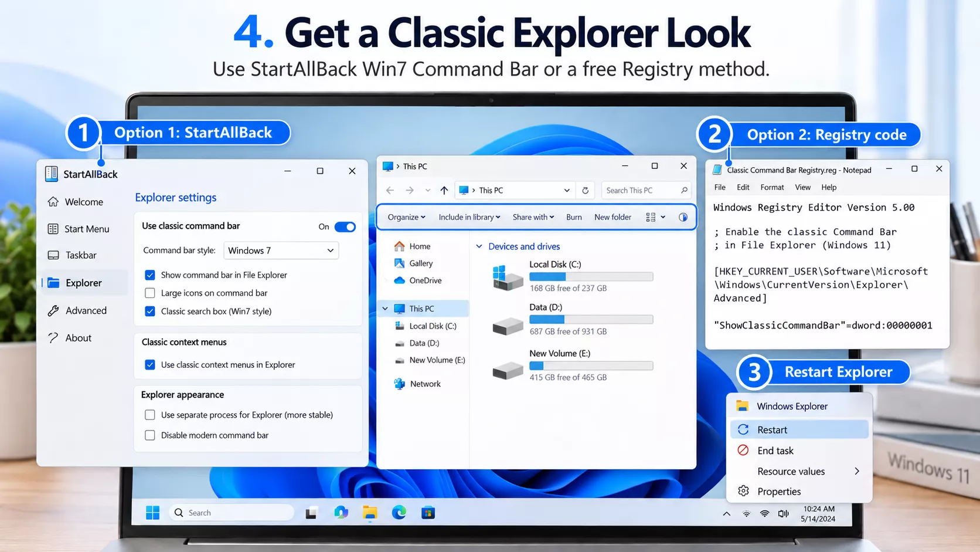Choose Restart in Windows Explorer context menu
The image size is (980, 552).
click(x=799, y=429)
